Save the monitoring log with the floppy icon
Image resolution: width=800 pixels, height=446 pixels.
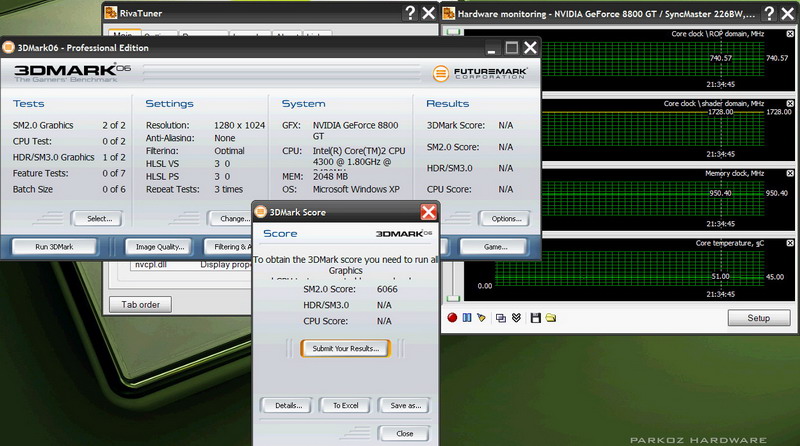pos(536,318)
